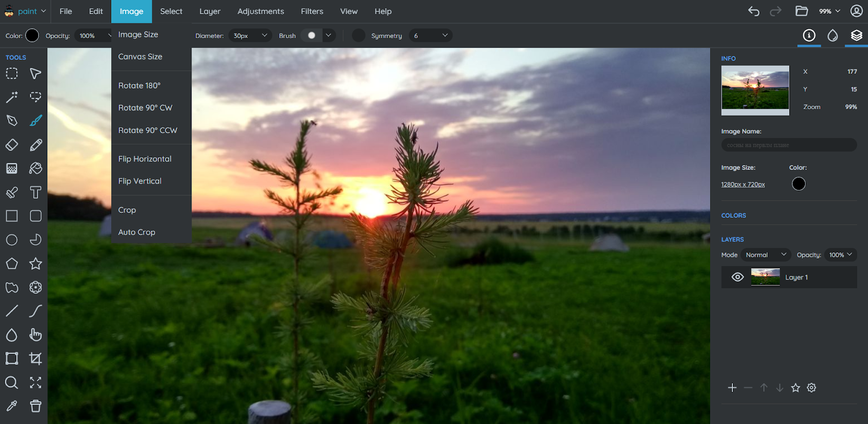Screen dimensions: 868x424
Task: Toggle the Layers panel icon
Action: (x=857, y=36)
